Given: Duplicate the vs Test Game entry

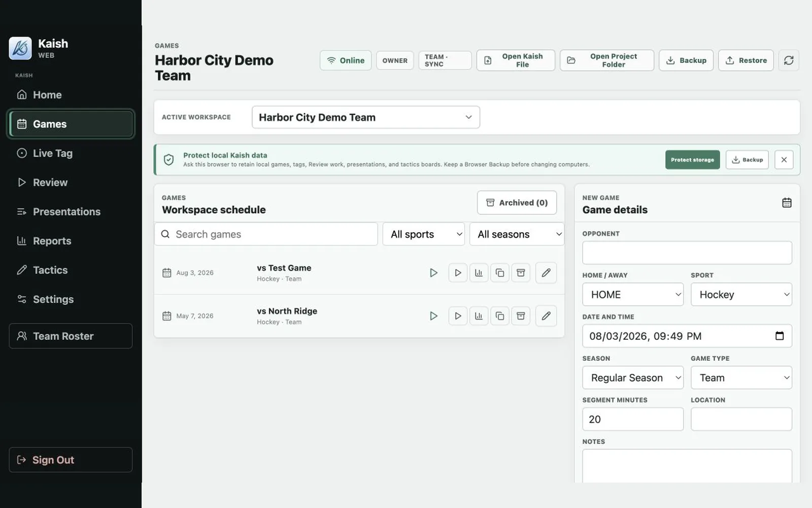Looking at the screenshot, I should 500,273.
